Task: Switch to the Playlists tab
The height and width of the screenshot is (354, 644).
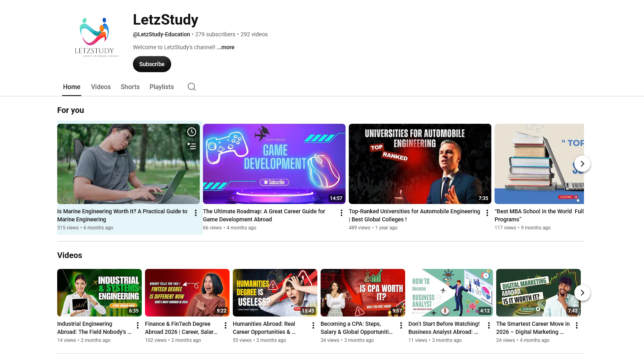Action: 162,87
